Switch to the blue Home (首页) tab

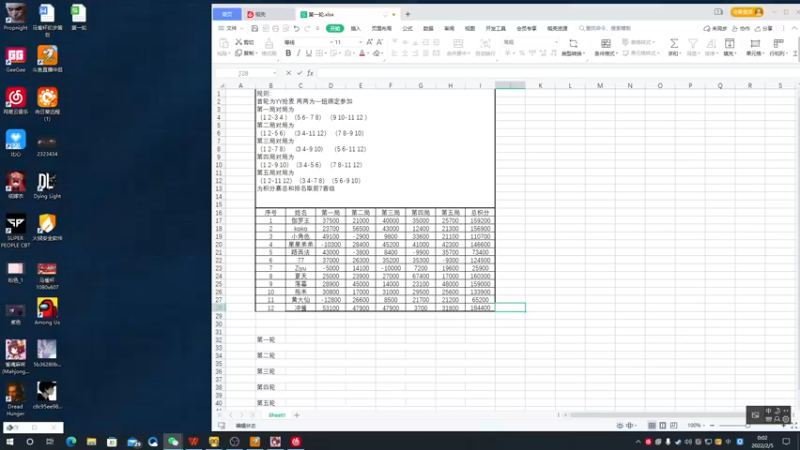(227, 14)
